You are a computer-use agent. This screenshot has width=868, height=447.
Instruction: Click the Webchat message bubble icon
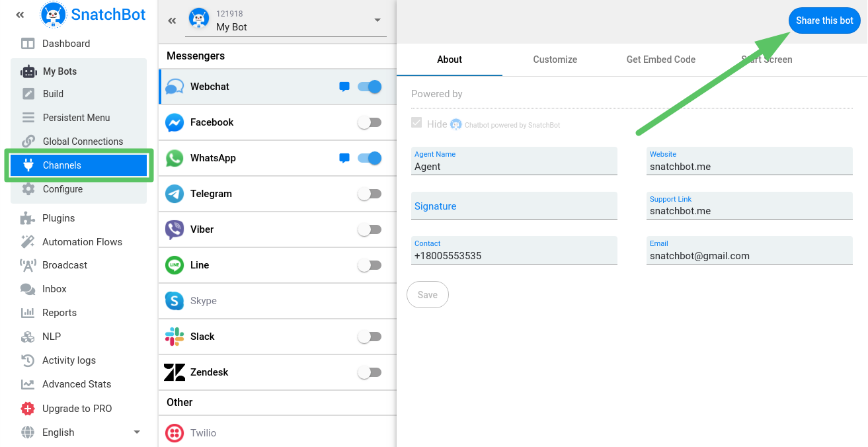click(x=344, y=87)
